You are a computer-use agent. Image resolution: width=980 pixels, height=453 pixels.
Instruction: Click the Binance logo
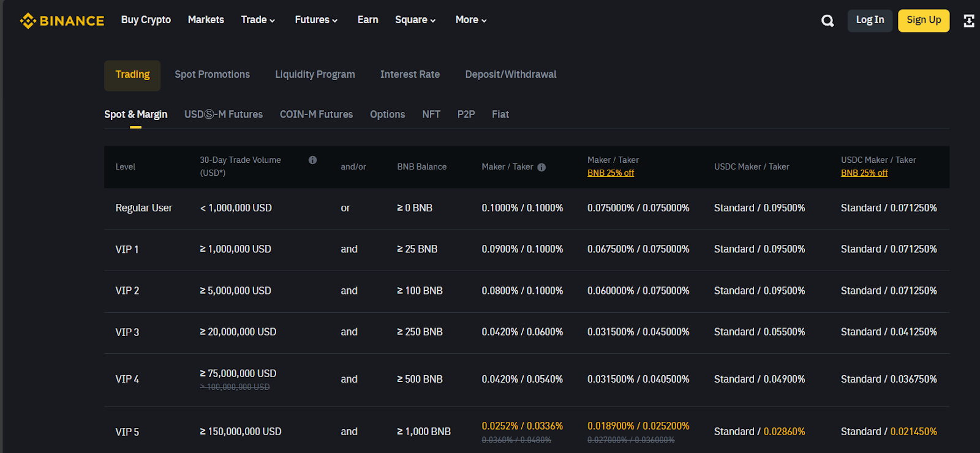[62, 21]
